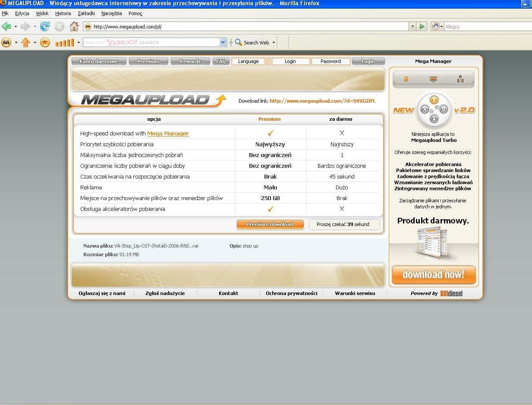
Task: Click the Megaupload M logo toolbar icon
Action: [6, 42]
